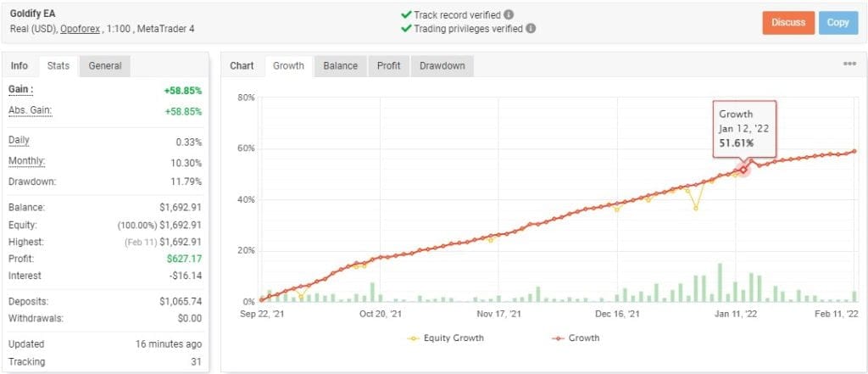Click the green Track record checkmark icon
Screen dimensions: 868x374
click(406, 14)
